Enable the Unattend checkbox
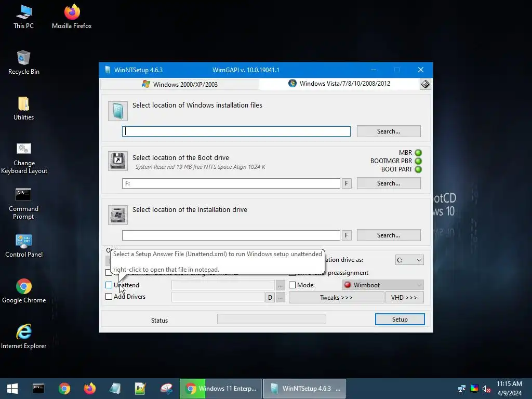 (109, 285)
